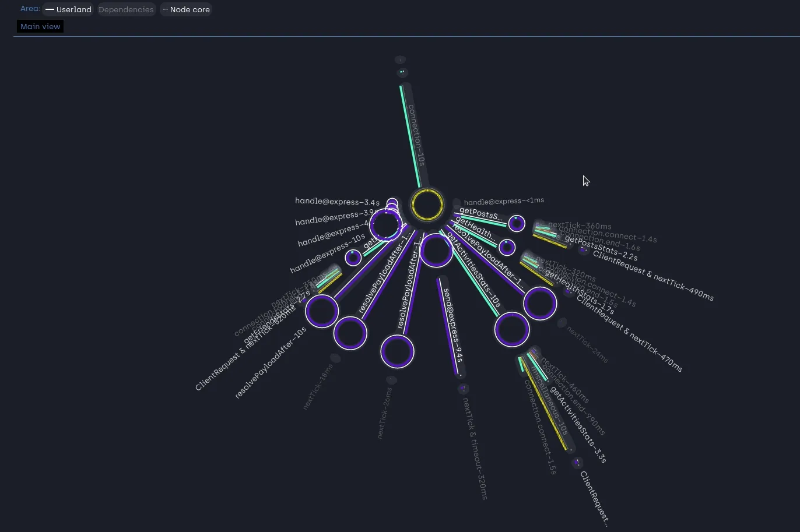
Task: Open the handle@express–3.4s label
Action: [337, 202]
